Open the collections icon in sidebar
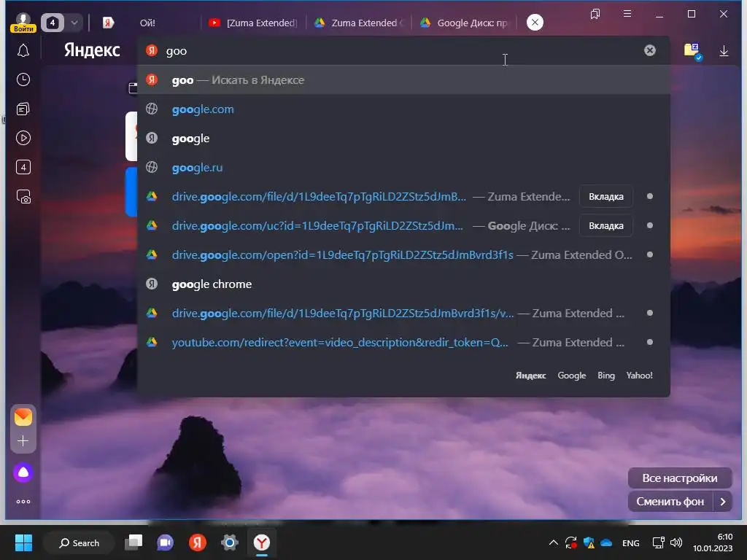The image size is (747, 560). click(x=23, y=109)
